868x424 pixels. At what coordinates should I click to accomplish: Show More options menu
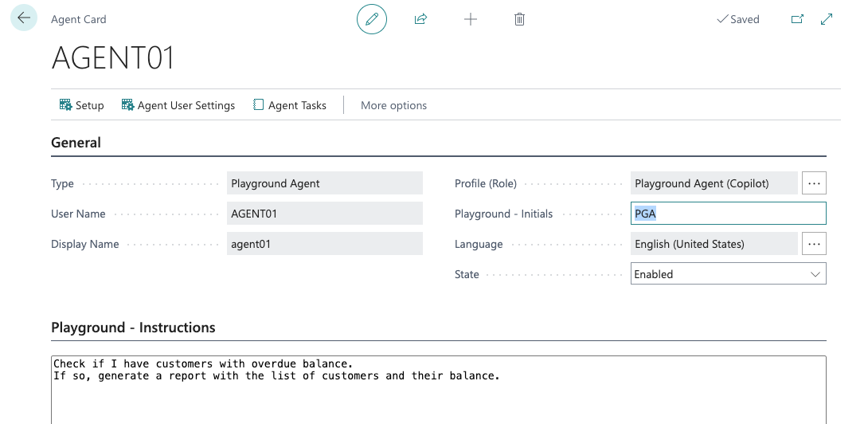tap(393, 105)
